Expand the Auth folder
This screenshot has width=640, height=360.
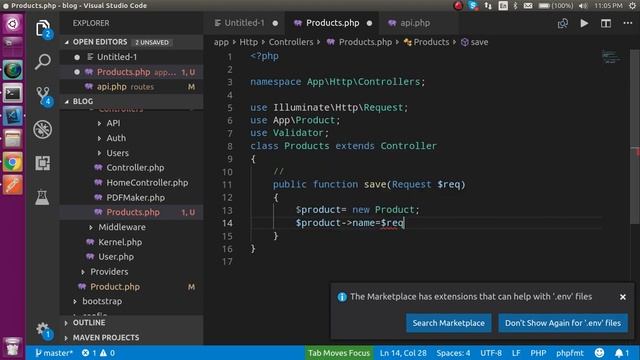(x=116, y=138)
